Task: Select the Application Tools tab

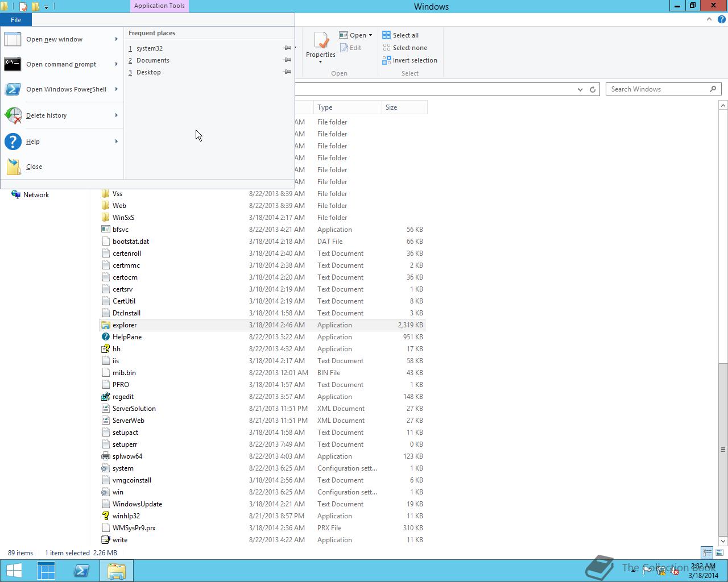Action: (159, 6)
